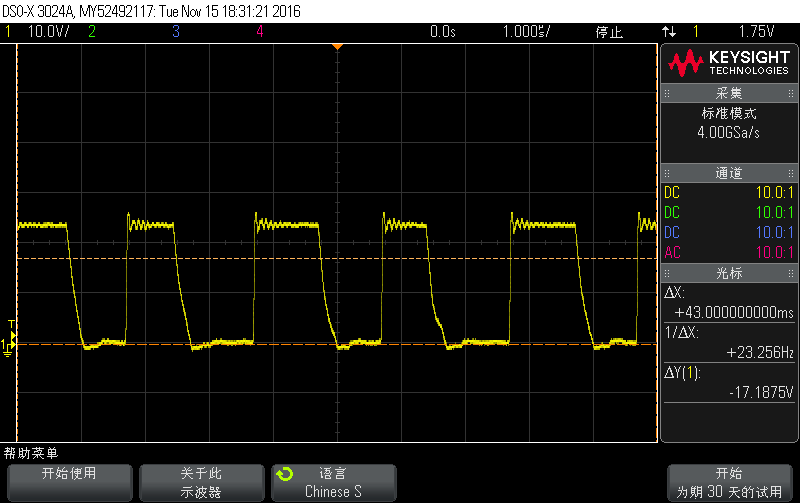
Task: Click the 停止 run status indicator
Action: pyautogui.click(x=609, y=32)
